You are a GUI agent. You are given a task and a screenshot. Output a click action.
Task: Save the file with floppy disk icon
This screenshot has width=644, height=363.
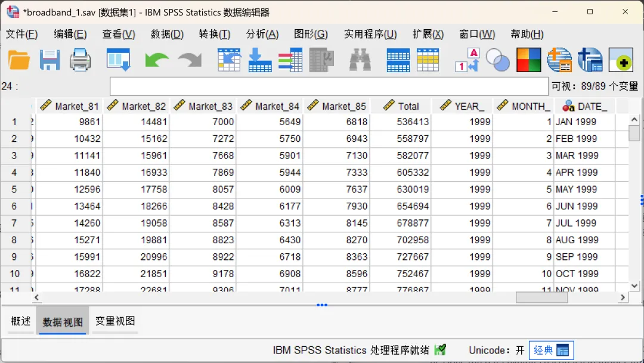click(x=49, y=60)
